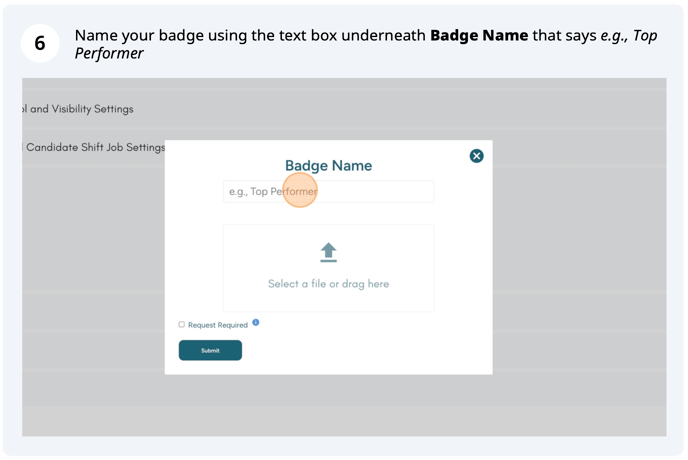
Task: Click the dimmed background right of dialog
Action: (x=580, y=250)
